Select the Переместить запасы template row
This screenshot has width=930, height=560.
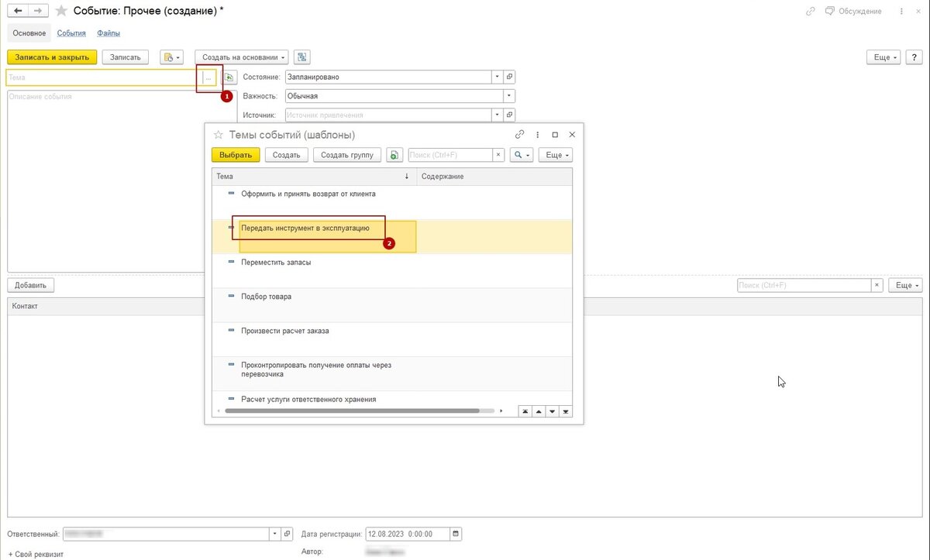[276, 263]
